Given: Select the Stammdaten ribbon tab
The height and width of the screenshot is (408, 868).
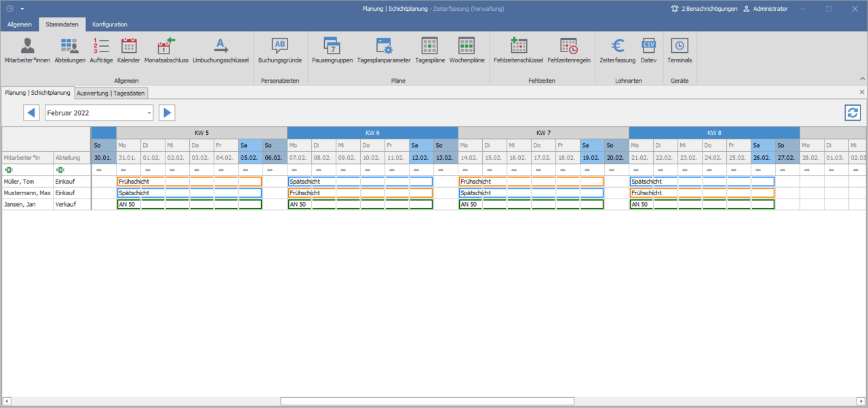Looking at the screenshot, I should [x=62, y=24].
